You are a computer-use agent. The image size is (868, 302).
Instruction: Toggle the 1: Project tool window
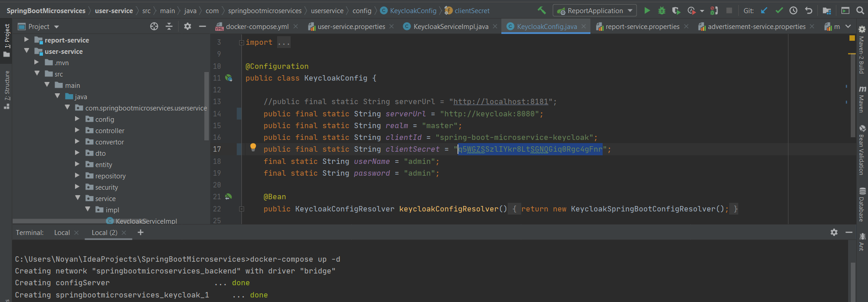pyautogui.click(x=7, y=40)
